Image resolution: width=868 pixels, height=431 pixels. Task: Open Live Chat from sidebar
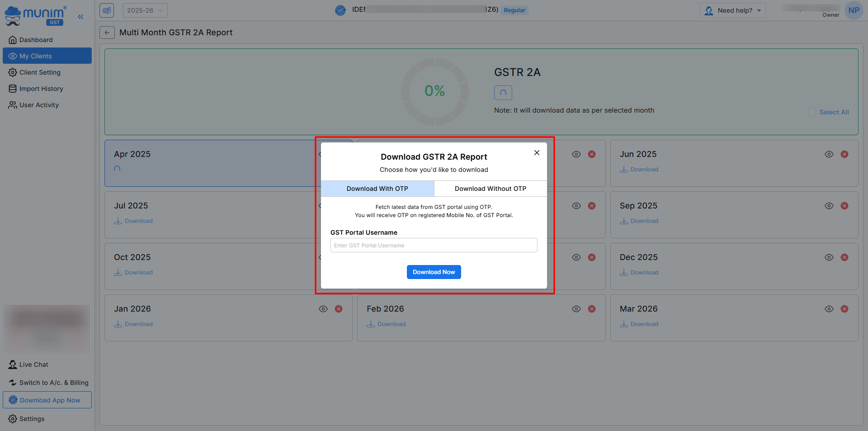pos(33,365)
